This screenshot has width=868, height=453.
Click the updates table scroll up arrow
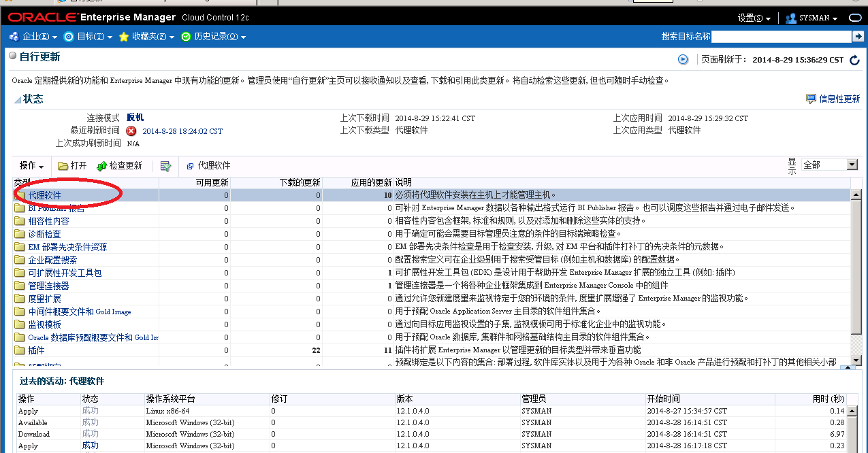click(856, 195)
